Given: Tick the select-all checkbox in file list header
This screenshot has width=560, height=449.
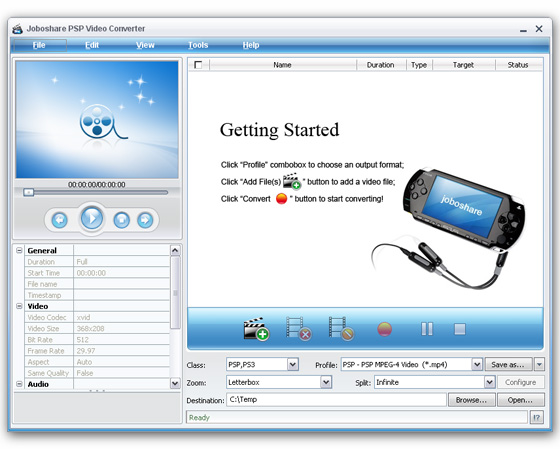Looking at the screenshot, I should 198,65.
